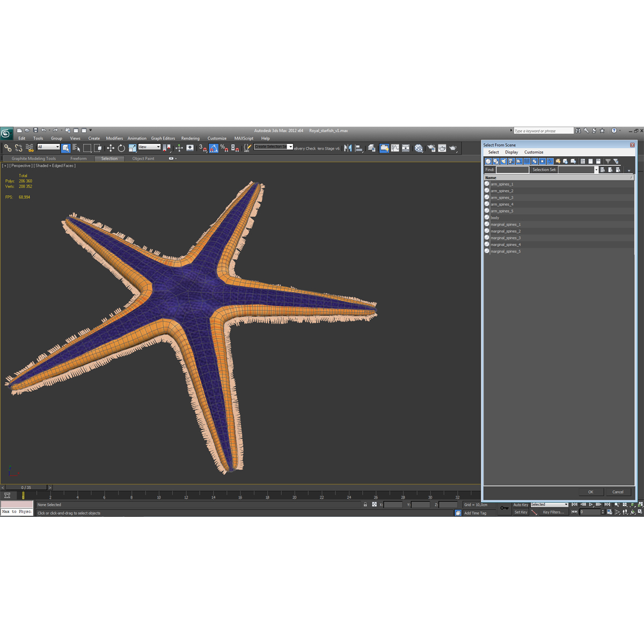The width and height of the screenshot is (644, 644).
Task: Click the Mirror tool icon
Action: click(347, 149)
